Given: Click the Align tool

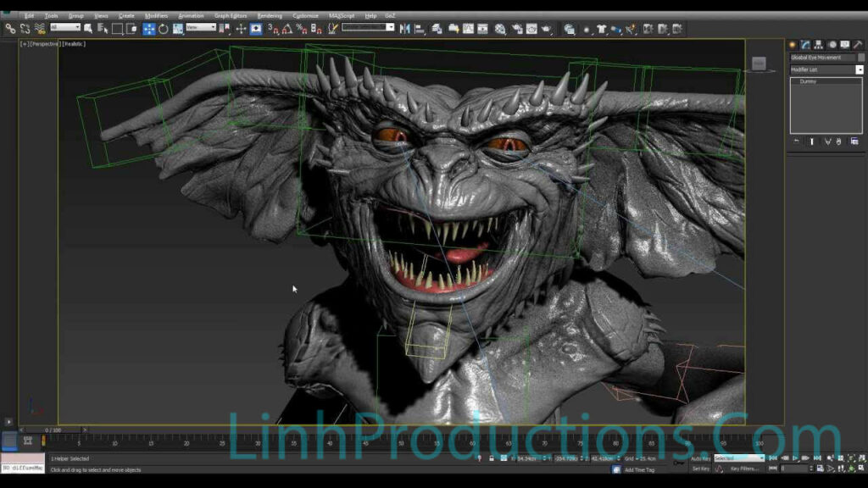Looking at the screenshot, I should click(x=420, y=29).
